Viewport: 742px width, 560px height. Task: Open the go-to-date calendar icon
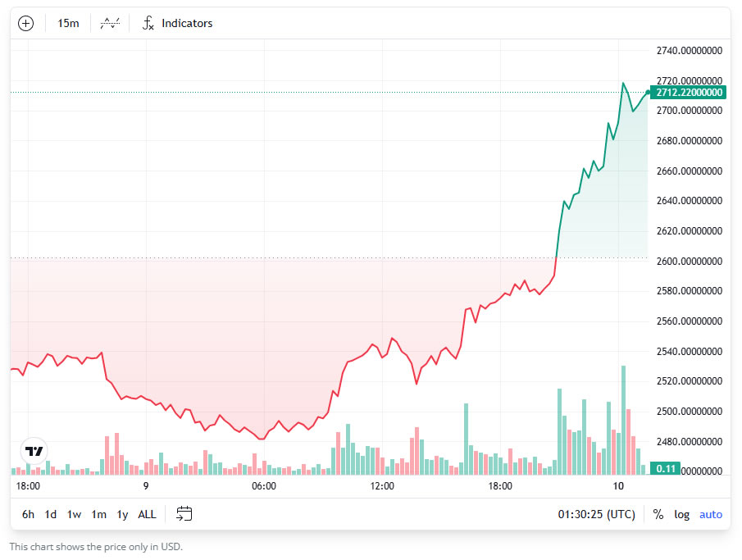point(184,514)
